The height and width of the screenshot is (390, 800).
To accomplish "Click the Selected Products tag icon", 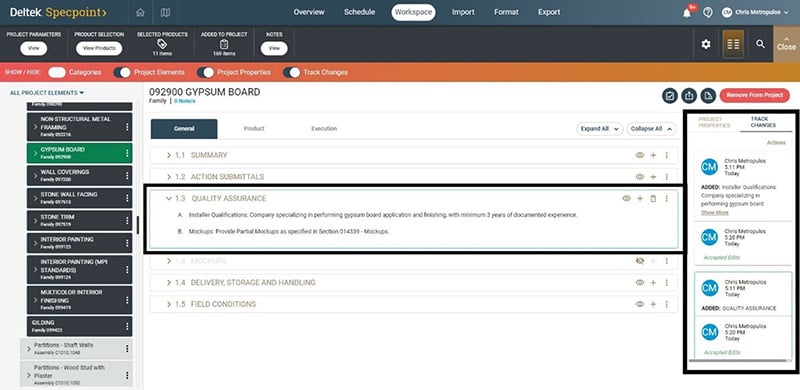I will pyautogui.click(x=162, y=44).
